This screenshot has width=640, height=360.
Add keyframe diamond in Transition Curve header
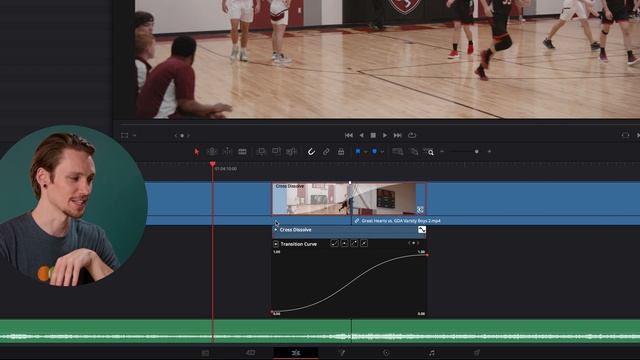pos(413,243)
